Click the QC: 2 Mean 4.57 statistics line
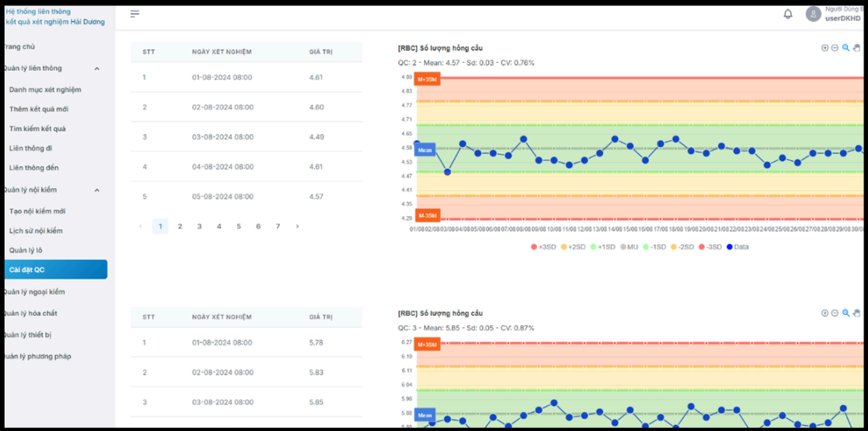Image resolution: width=868 pixels, height=431 pixels. click(466, 63)
